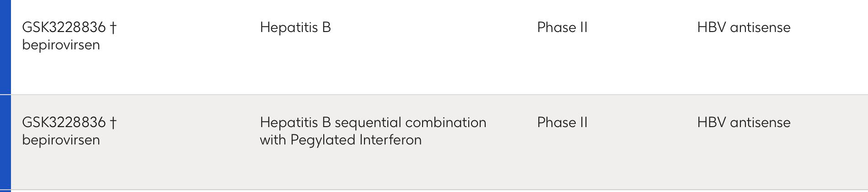Click blue side bar beside gray row
This screenshot has height=192, width=868.
(5, 143)
